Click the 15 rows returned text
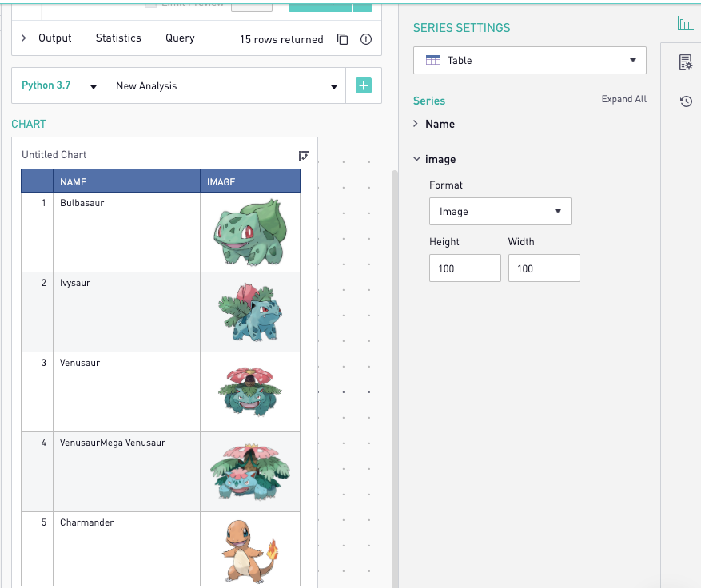The width and height of the screenshot is (701, 588). 281,39
